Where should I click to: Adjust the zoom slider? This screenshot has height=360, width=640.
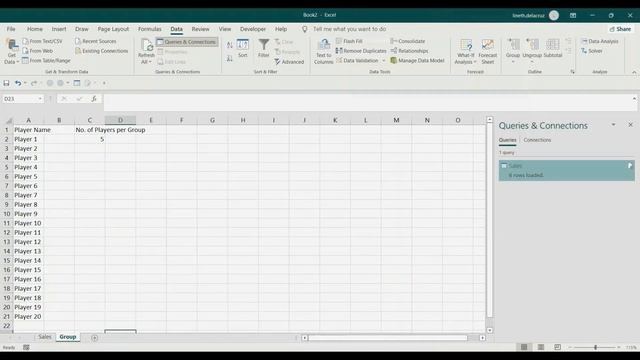[596, 347]
